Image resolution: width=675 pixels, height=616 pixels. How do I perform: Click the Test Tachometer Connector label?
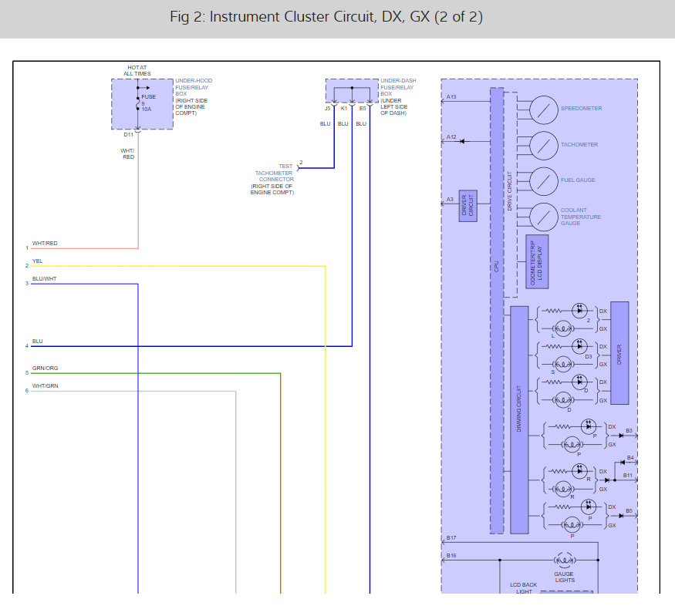[274, 174]
